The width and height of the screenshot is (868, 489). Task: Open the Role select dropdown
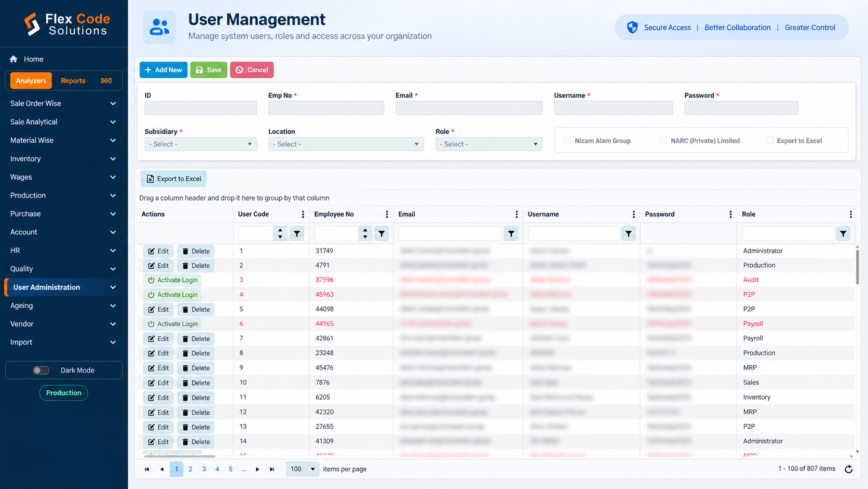[489, 144]
